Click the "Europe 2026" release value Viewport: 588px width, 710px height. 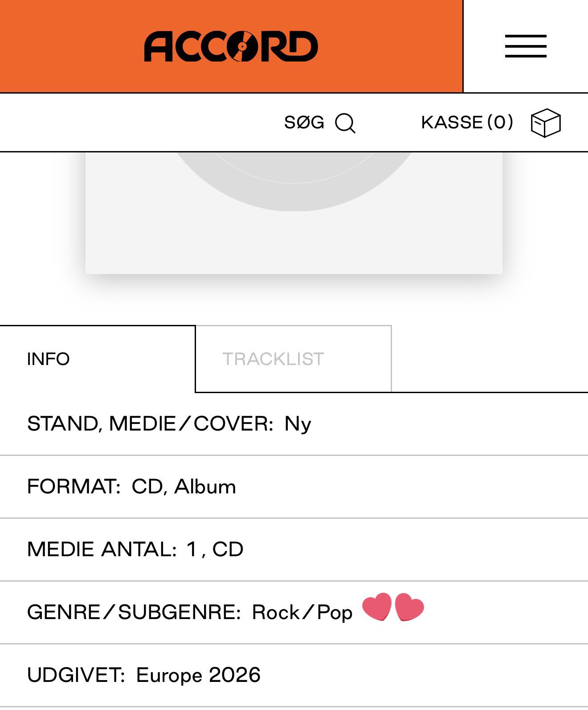coord(198,675)
